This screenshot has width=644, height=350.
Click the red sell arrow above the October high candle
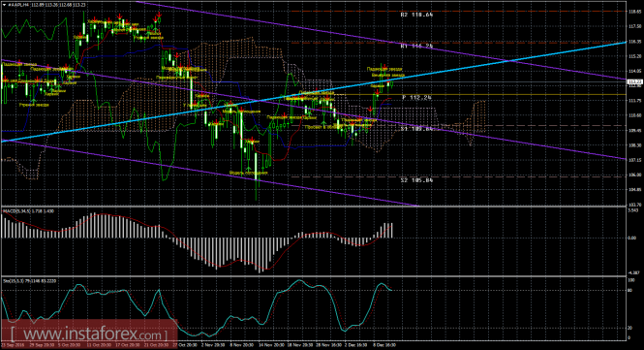click(x=158, y=15)
